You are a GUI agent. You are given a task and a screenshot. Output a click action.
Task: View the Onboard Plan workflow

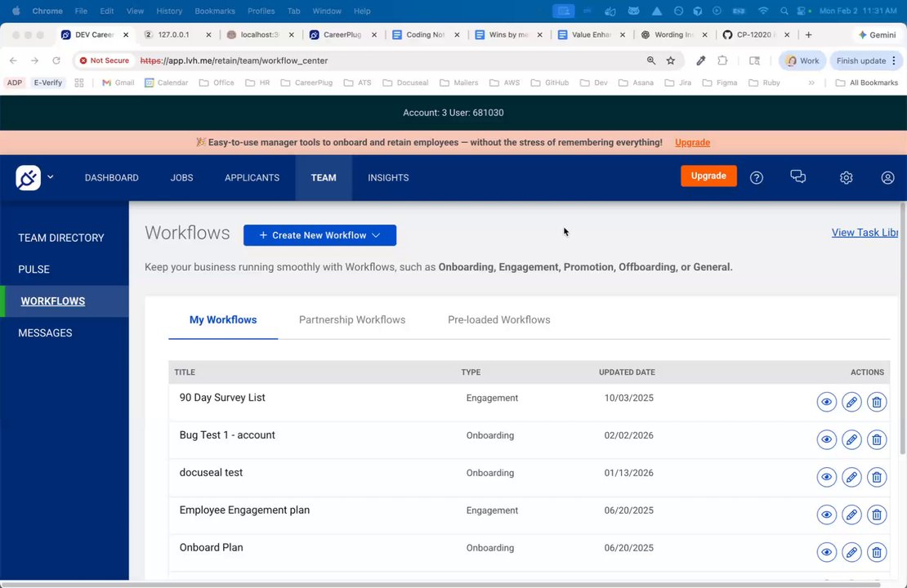[826, 552]
